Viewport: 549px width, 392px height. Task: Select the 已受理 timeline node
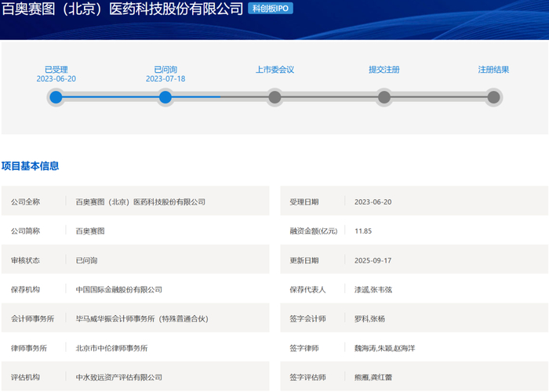click(x=56, y=97)
